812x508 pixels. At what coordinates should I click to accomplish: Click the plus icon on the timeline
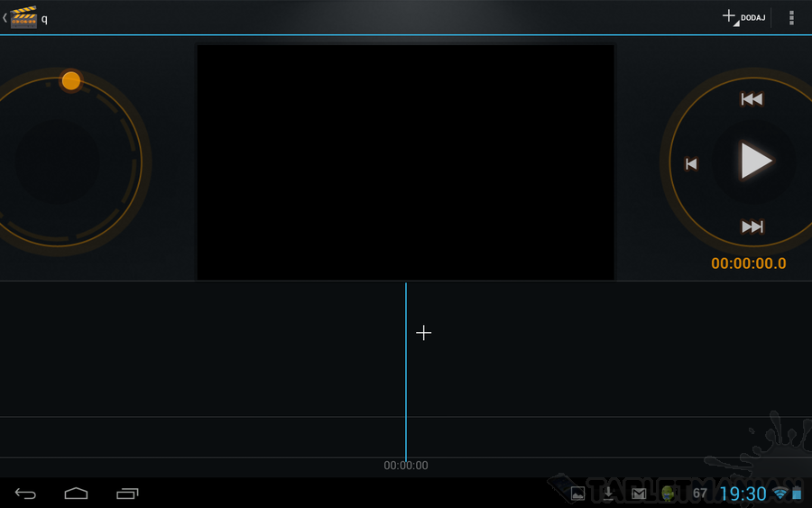pyautogui.click(x=423, y=333)
